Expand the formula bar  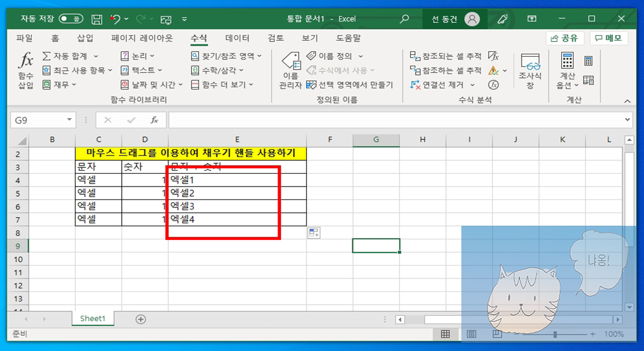pyautogui.click(x=628, y=120)
